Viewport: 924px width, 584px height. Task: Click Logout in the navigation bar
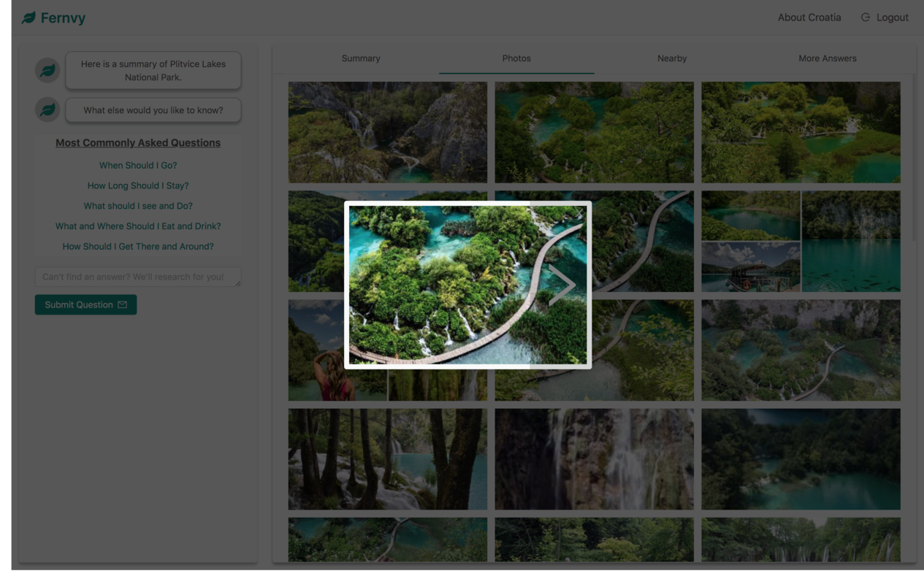pyautogui.click(x=892, y=17)
